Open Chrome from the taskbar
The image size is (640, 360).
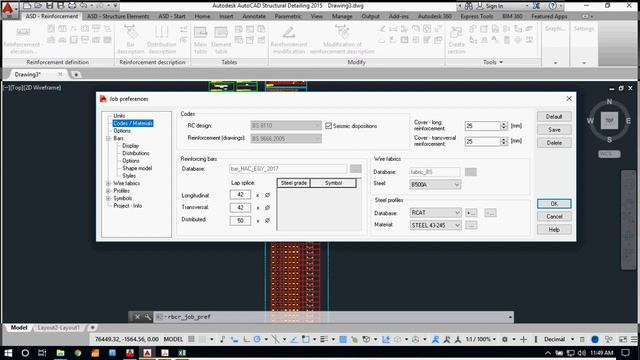pyautogui.click(x=78, y=353)
